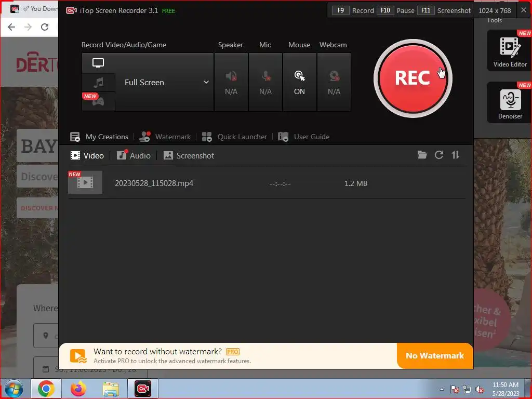Start recording with the red REC button

[413, 78]
